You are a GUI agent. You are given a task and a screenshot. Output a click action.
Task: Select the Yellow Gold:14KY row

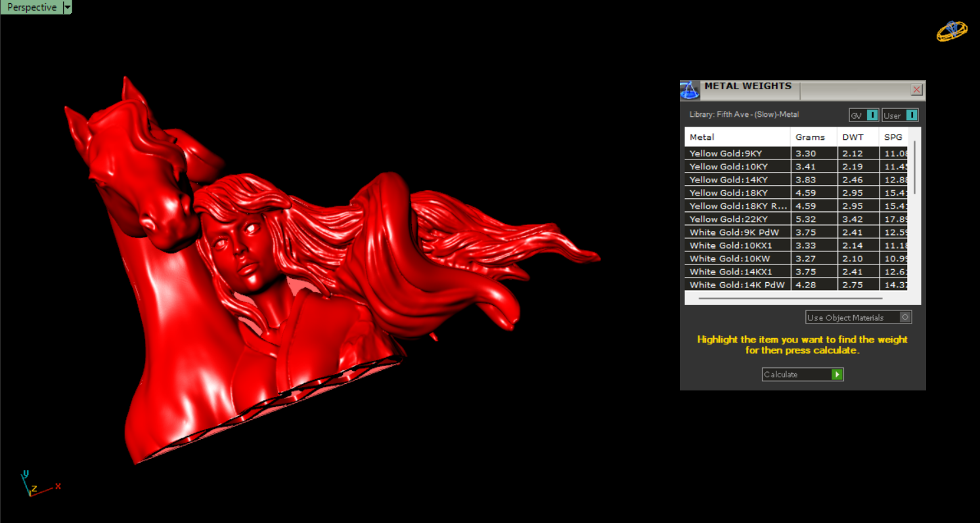point(737,180)
